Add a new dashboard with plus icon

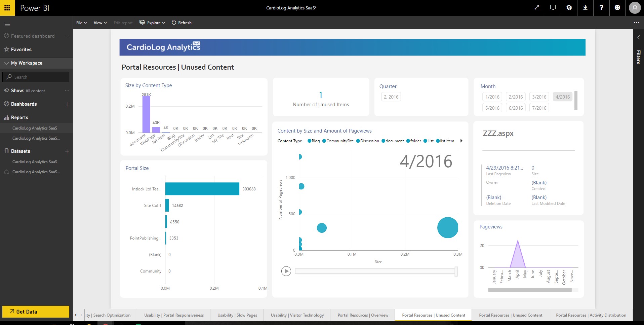[x=67, y=104]
